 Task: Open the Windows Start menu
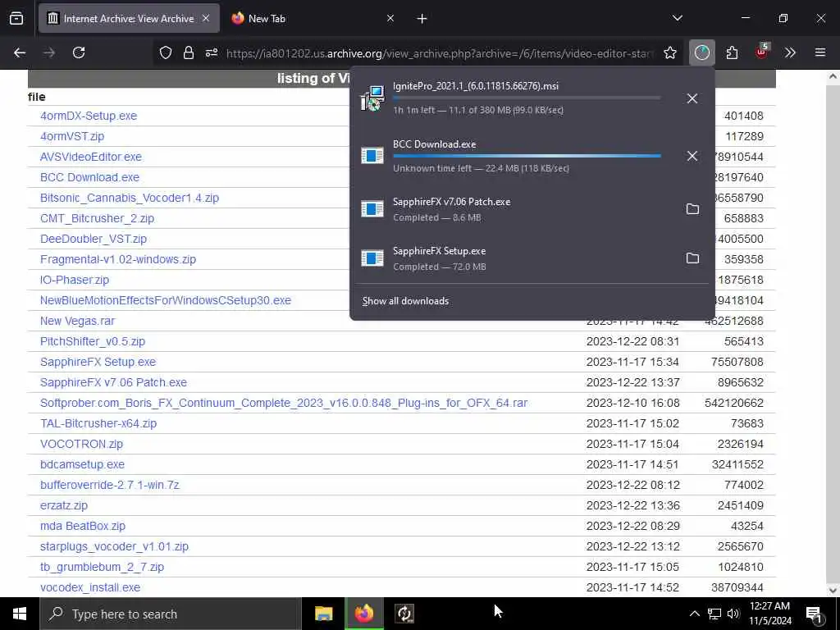[x=20, y=614]
